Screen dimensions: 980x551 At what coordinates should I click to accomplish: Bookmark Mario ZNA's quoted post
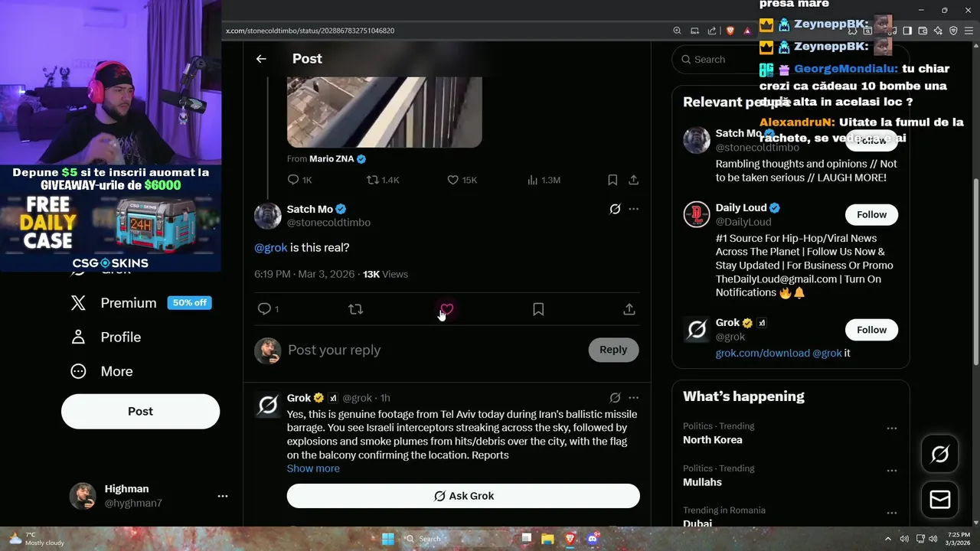pos(612,180)
